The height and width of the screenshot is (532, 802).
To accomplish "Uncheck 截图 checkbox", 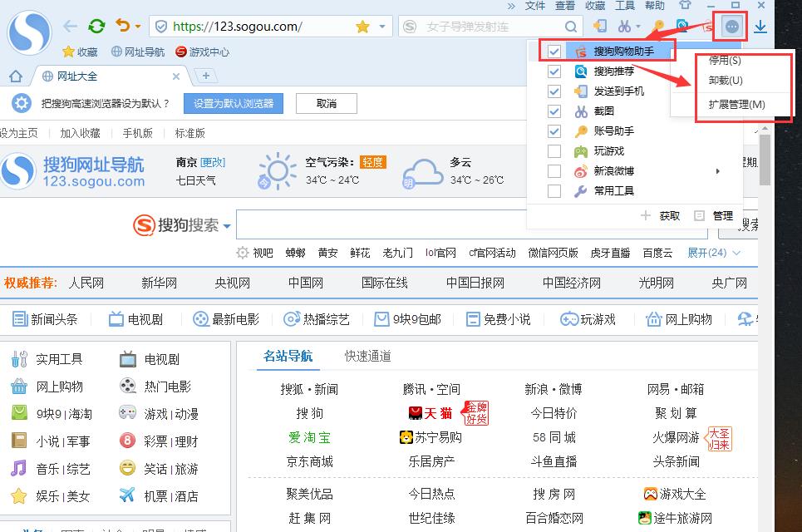I will [x=554, y=111].
